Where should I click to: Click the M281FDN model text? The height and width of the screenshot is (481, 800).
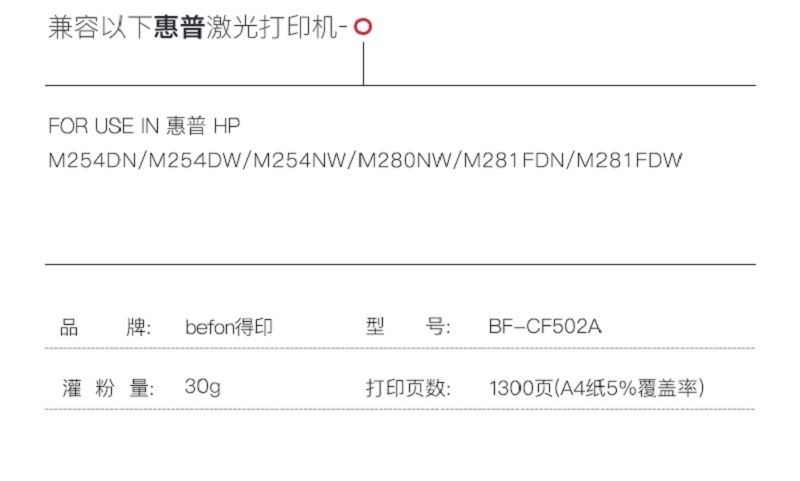point(514,161)
